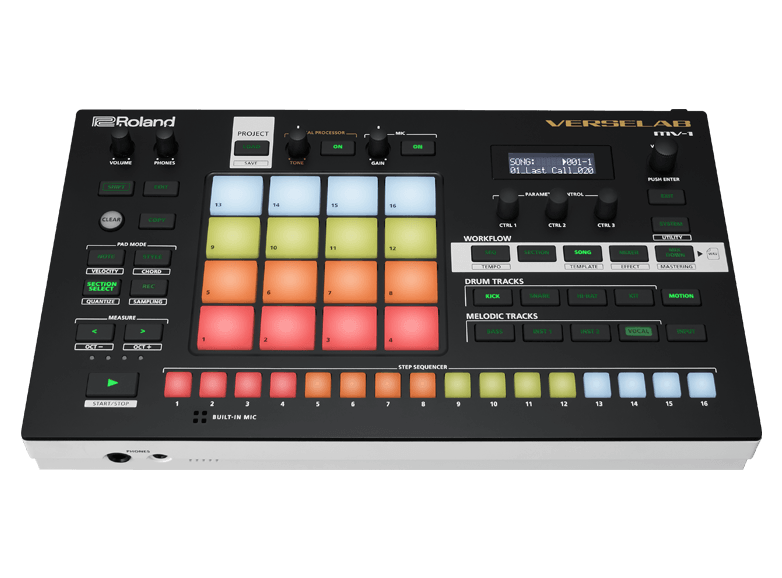Enable the SECTION SELECT button
This screenshot has height=578, width=782.
point(102,287)
